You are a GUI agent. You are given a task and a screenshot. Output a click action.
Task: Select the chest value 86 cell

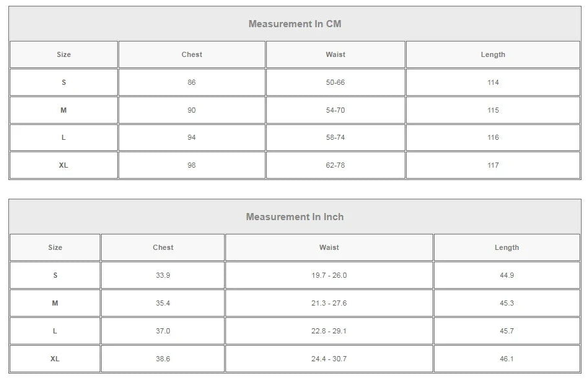(x=192, y=82)
